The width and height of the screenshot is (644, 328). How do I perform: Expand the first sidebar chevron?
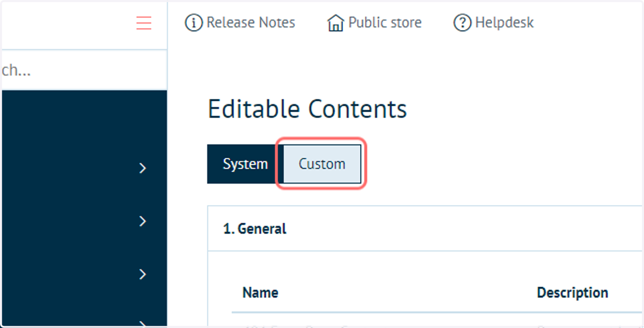(142, 169)
